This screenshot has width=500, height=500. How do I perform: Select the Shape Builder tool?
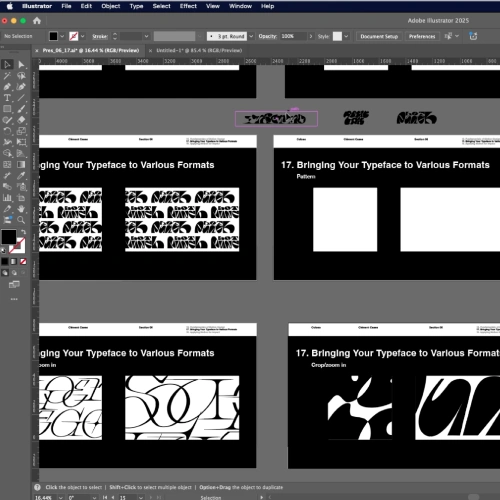coord(7,153)
